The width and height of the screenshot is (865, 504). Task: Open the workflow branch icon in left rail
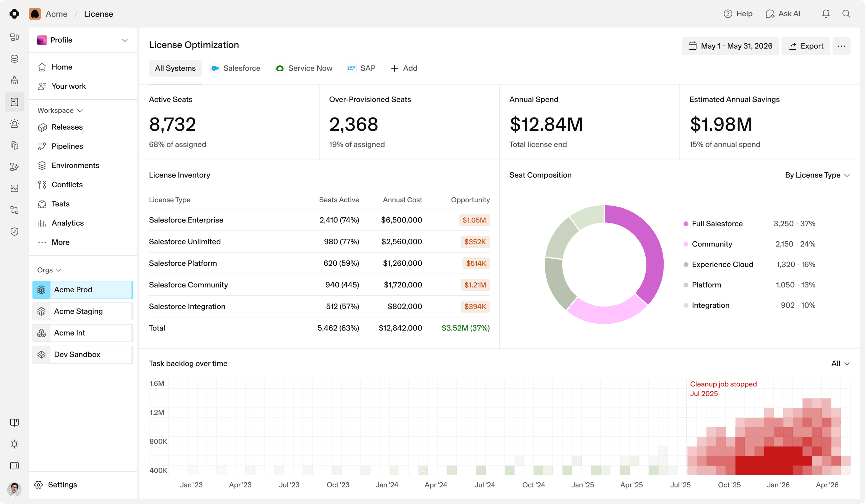click(15, 167)
